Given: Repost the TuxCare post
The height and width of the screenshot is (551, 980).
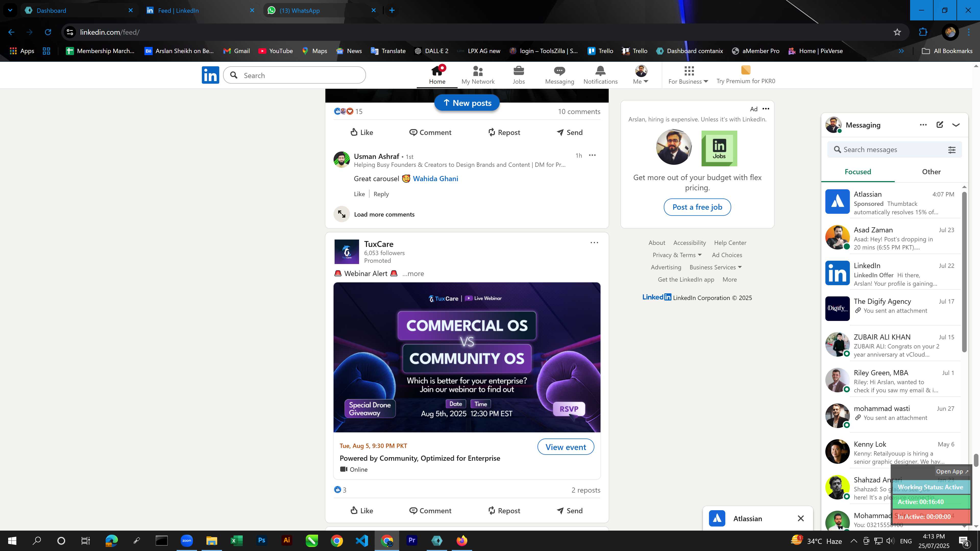Looking at the screenshot, I should coord(504,510).
